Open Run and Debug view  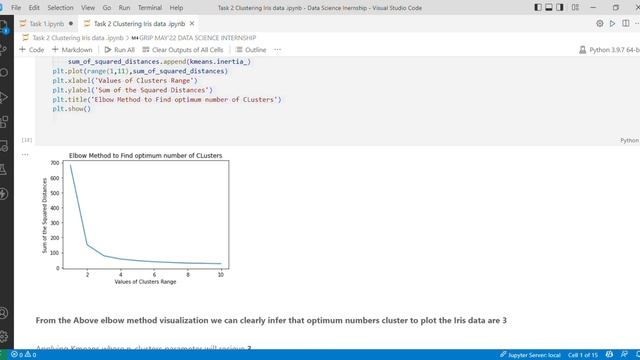click(x=4, y=97)
